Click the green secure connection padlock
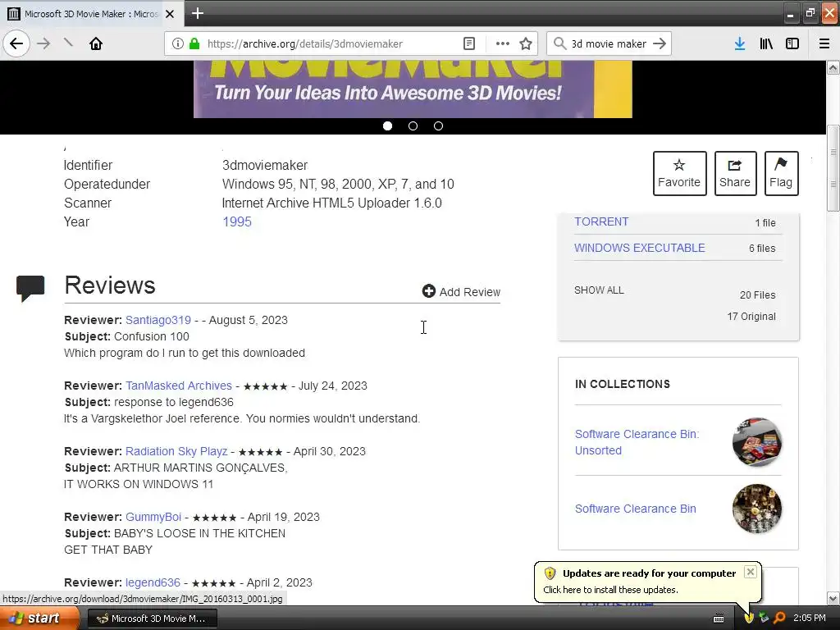Screen dimensions: 840x630 pos(194,44)
